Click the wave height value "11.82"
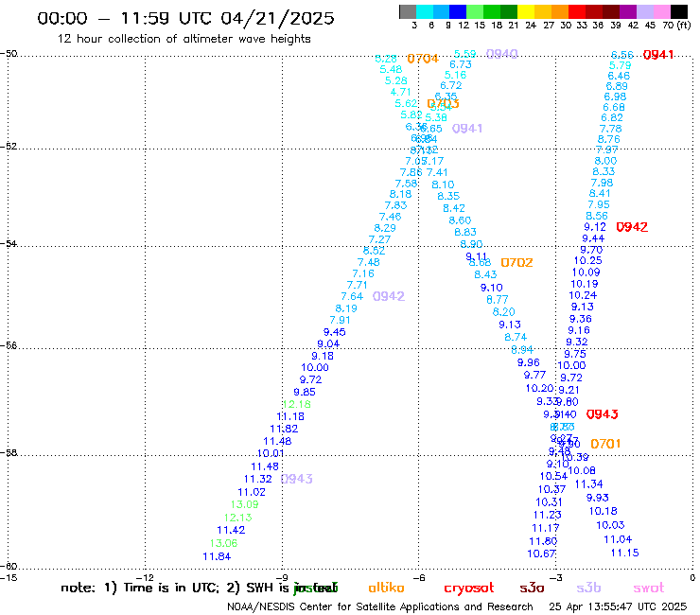 click(284, 429)
